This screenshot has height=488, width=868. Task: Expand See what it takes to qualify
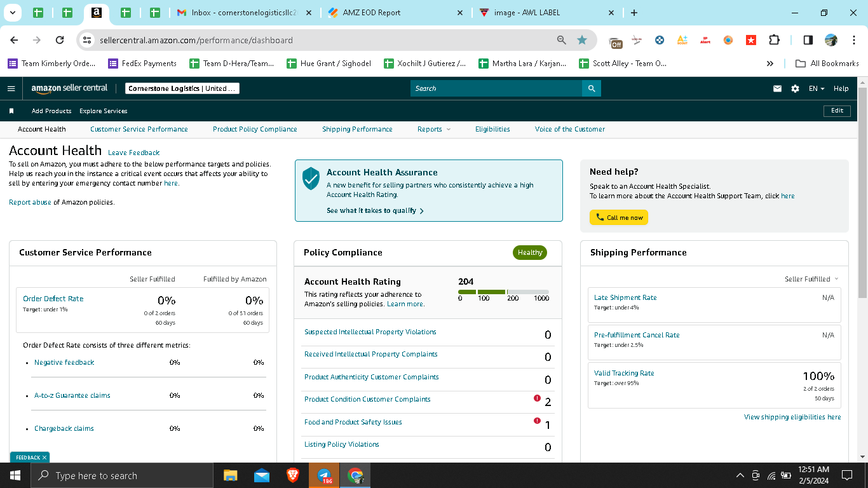[375, 210]
